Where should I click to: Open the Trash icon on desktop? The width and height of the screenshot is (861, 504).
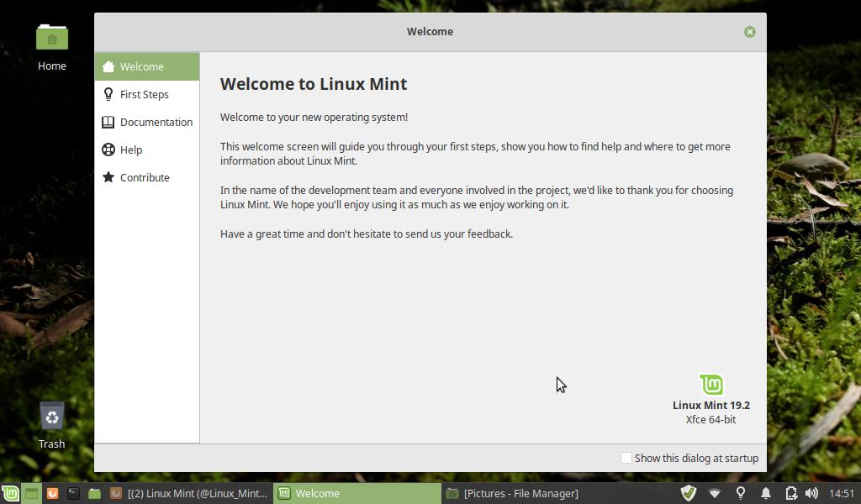(x=51, y=425)
